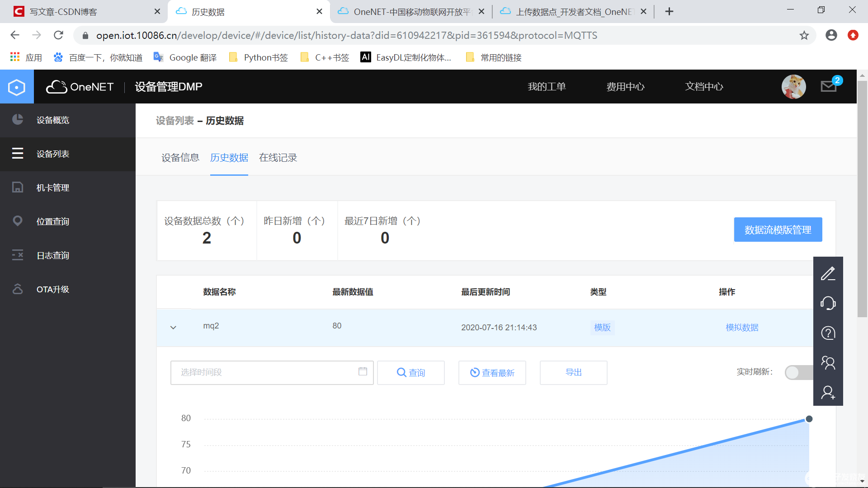Click the calendar icon in time range field
This screenshot has width=868, height=488.
(x=363, y=371)
